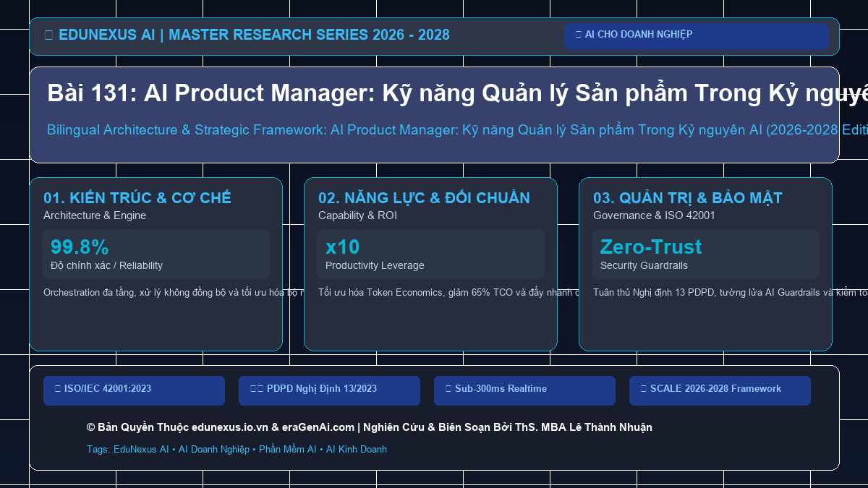The width and height of the screenshot is (868, 488).
Task: Click the Security Guardrails label
Action: [644, 265]
